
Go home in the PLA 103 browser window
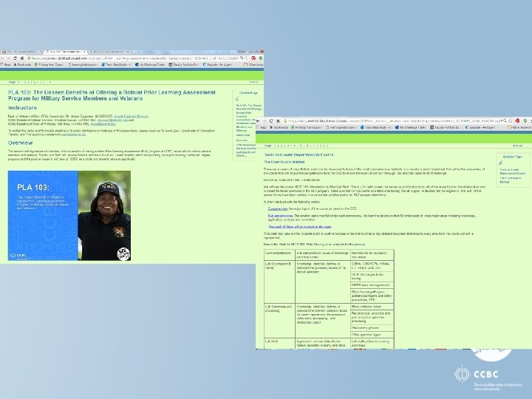point(21,58)
